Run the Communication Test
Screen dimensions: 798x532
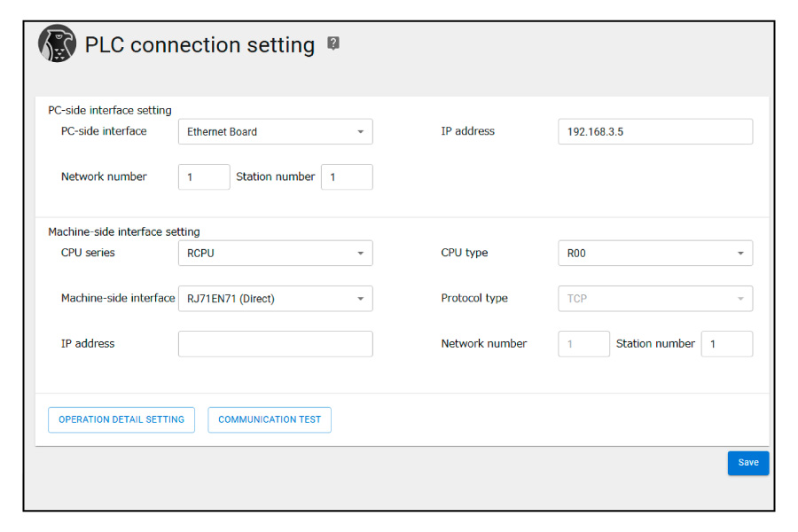tap(270, 419)
